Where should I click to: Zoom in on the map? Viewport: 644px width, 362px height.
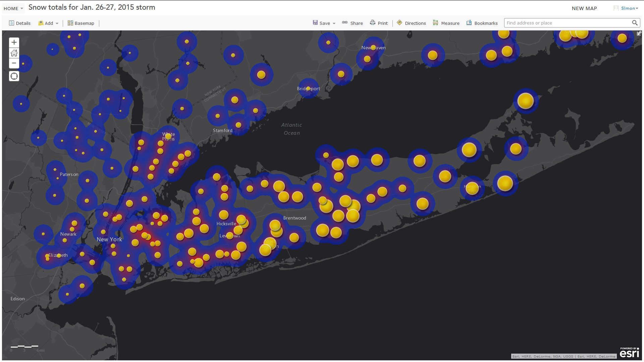point(14,42)
